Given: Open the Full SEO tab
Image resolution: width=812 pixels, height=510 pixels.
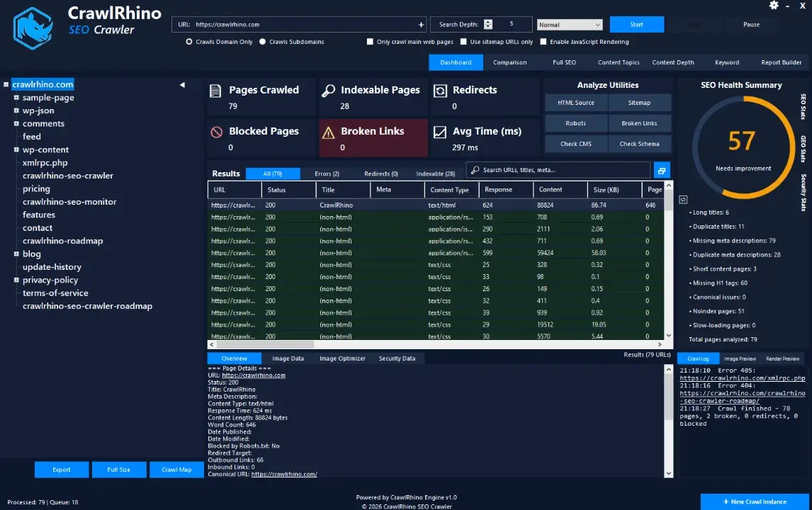Looking at the screenshot, I should [x=564, y=62].
